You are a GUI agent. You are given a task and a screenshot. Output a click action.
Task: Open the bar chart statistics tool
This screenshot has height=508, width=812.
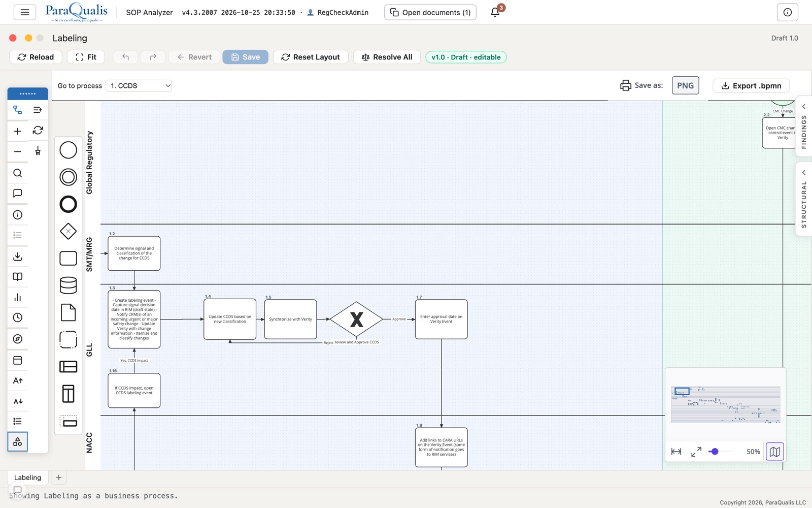pyautogui.click(x=18, y=297)
